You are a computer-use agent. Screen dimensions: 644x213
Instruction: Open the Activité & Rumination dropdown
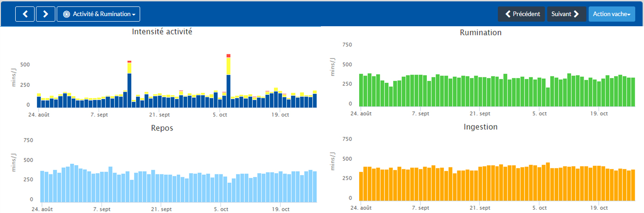click(98, 14)
